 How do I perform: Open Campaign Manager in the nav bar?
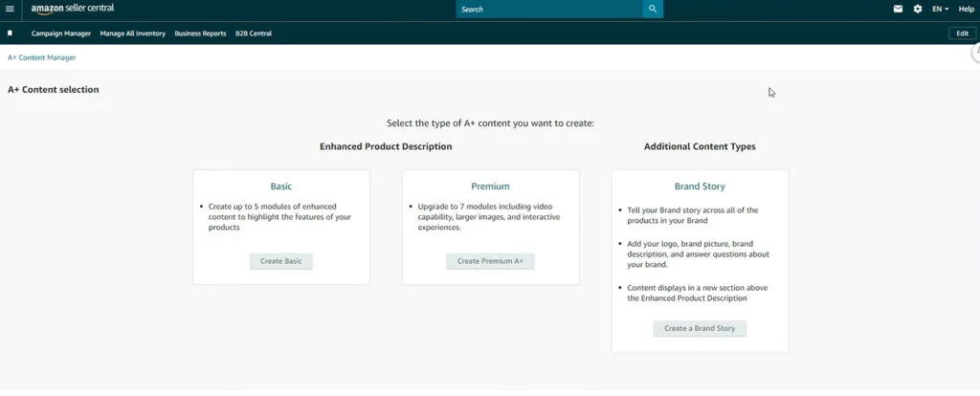point(61,33)
